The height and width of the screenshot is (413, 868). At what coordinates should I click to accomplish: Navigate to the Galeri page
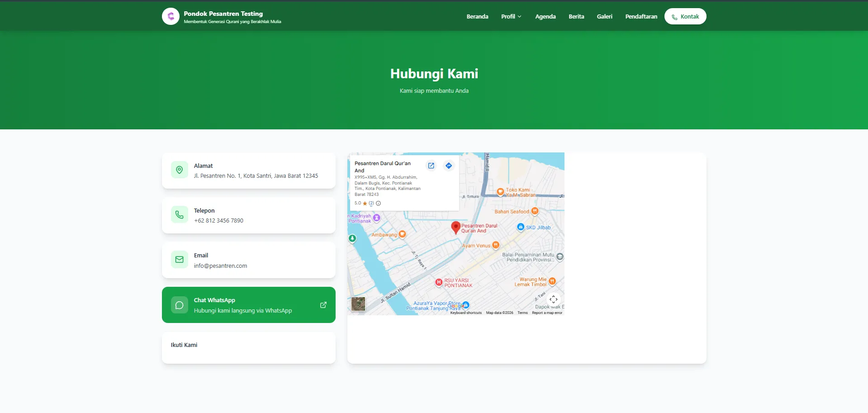(x=604, y=17)
